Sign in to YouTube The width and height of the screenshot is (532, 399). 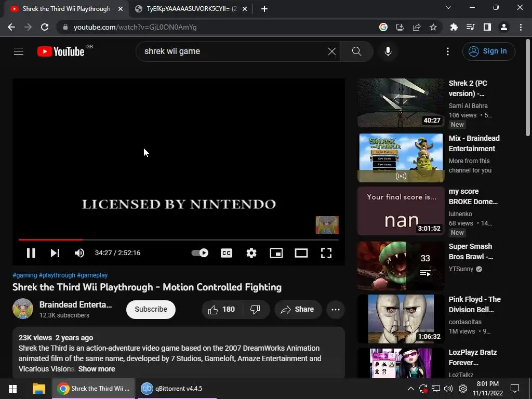pos(488,51)
